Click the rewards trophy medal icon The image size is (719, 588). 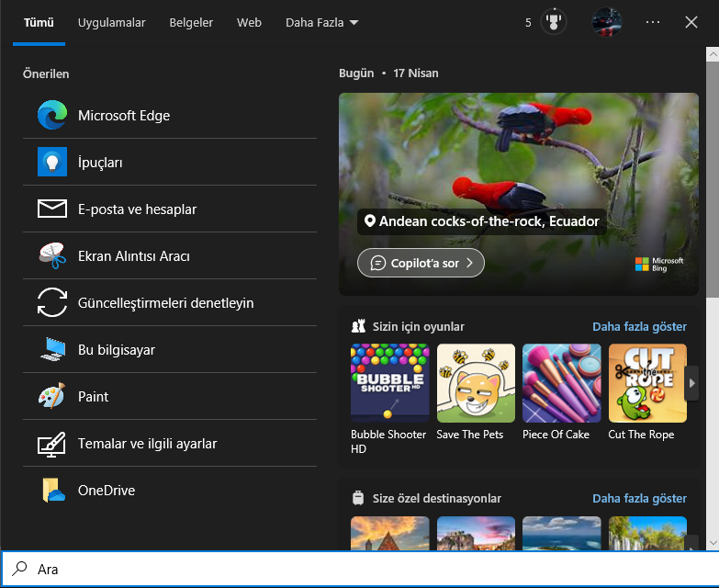(554, 22)
